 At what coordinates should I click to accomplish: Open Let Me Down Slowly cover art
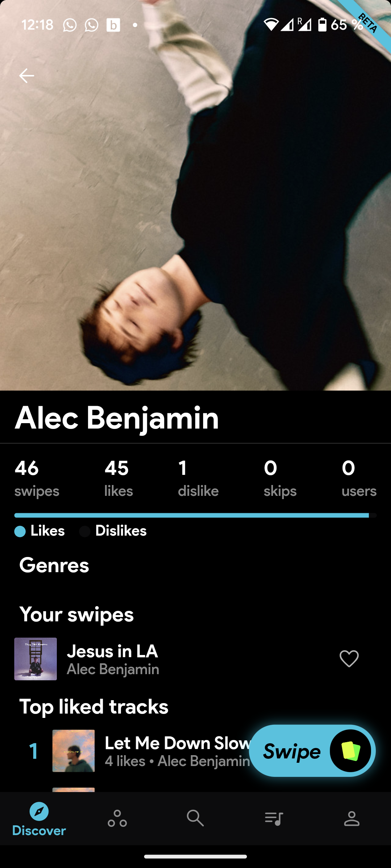tap(73, 751)
